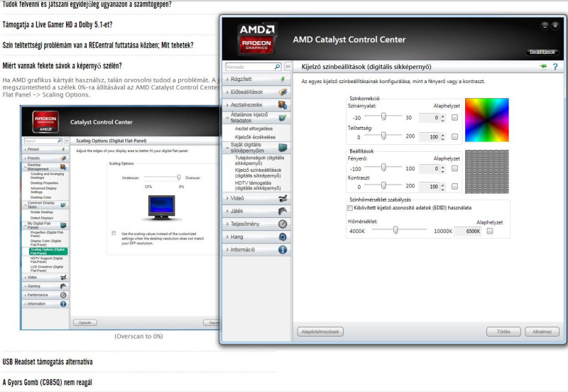Open the Beállítások button in title area
This screenshot has height=392, width=568.
pyautogui.click(x=542, y=52)
